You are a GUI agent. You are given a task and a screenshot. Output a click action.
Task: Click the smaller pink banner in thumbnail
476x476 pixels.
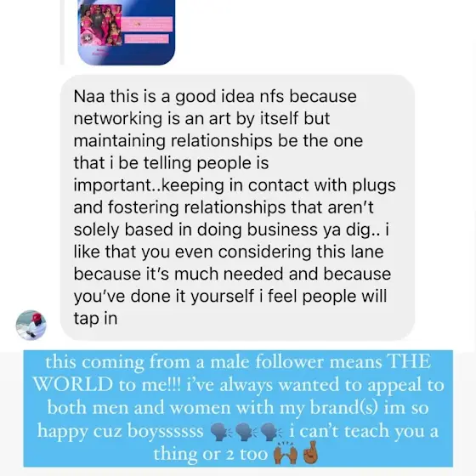[146, 38]
